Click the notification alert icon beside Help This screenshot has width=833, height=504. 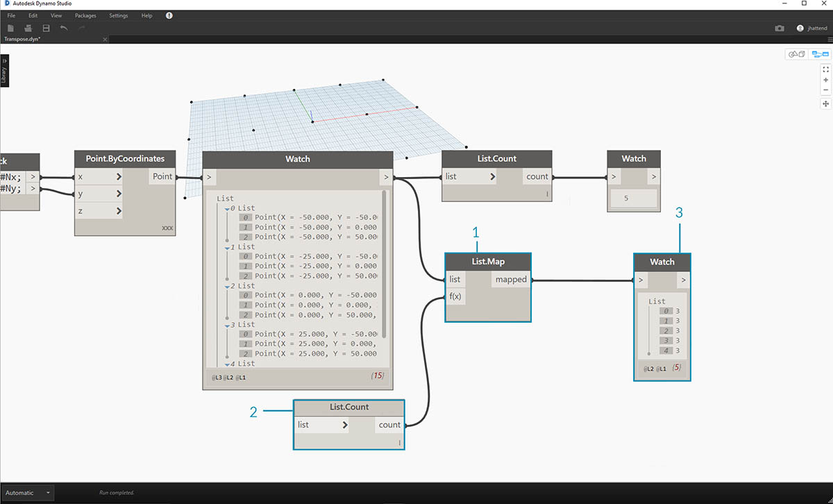pyautogui.click(x=169, y=15)
